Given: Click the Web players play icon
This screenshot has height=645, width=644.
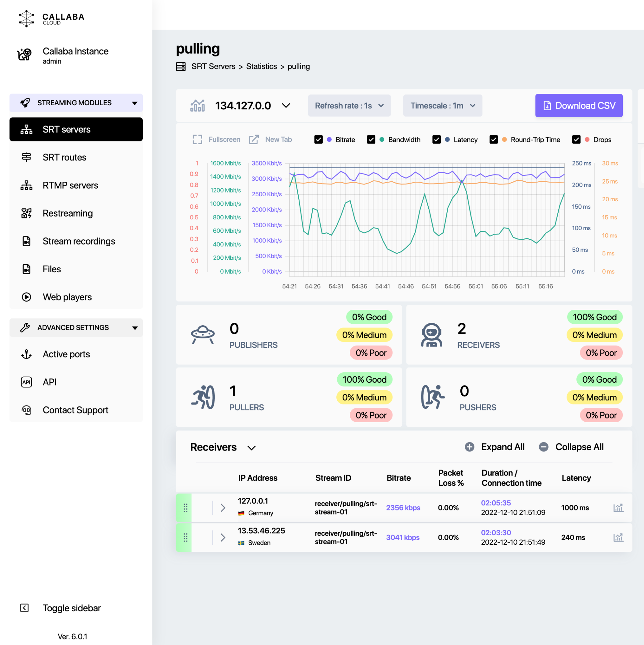Looking at the screenshot, I should click(26, 297).
